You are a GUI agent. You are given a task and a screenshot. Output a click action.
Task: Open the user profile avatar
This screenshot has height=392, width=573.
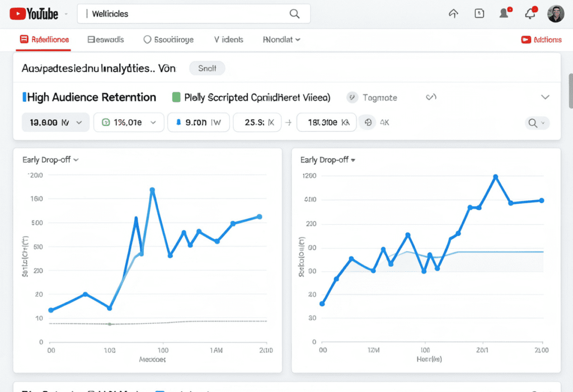pyautogui.click(x=556, y=14)
